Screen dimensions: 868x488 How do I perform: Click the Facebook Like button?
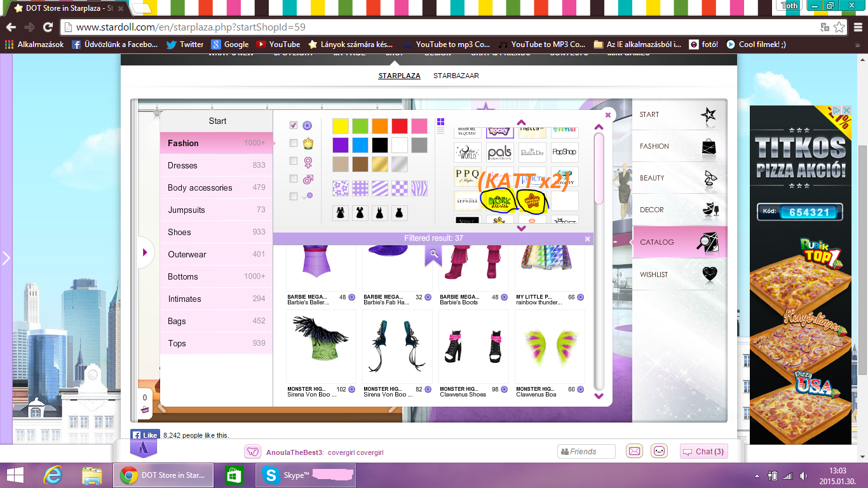tap(145, 435)
